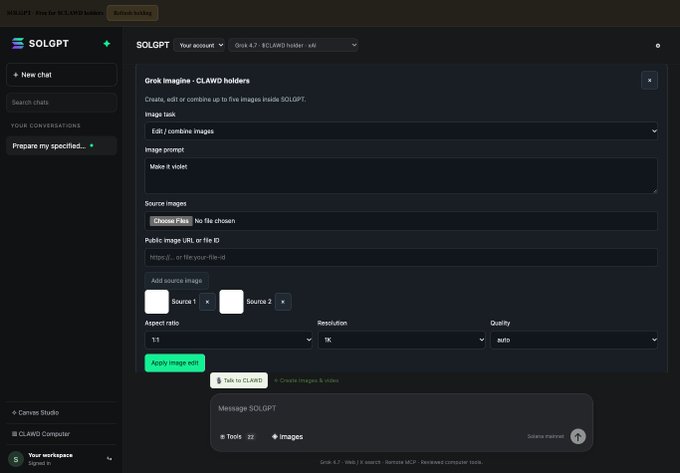
Task: Click the Refresh holding button in banner
Action: [133, 13]
